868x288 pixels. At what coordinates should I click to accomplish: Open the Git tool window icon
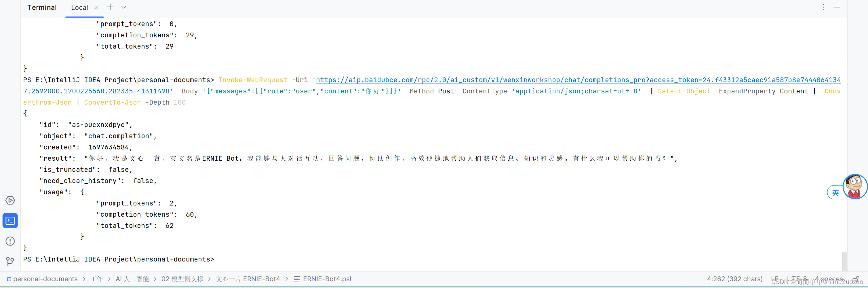10,261
